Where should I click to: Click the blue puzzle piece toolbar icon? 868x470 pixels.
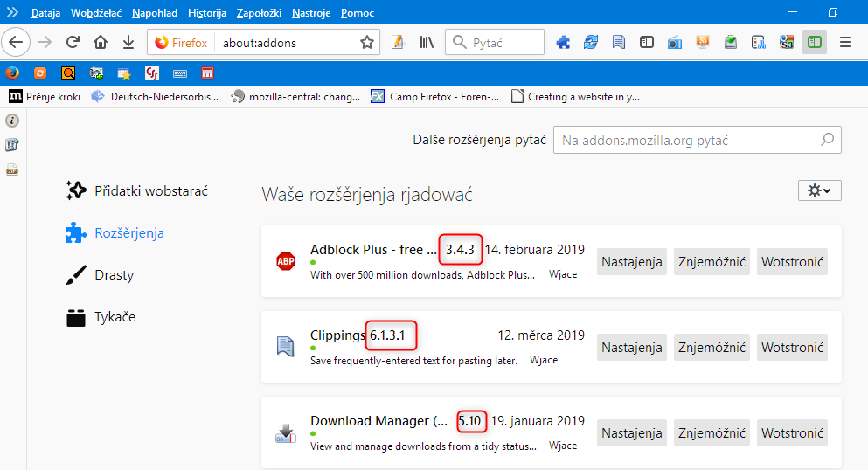pos(564,42)
